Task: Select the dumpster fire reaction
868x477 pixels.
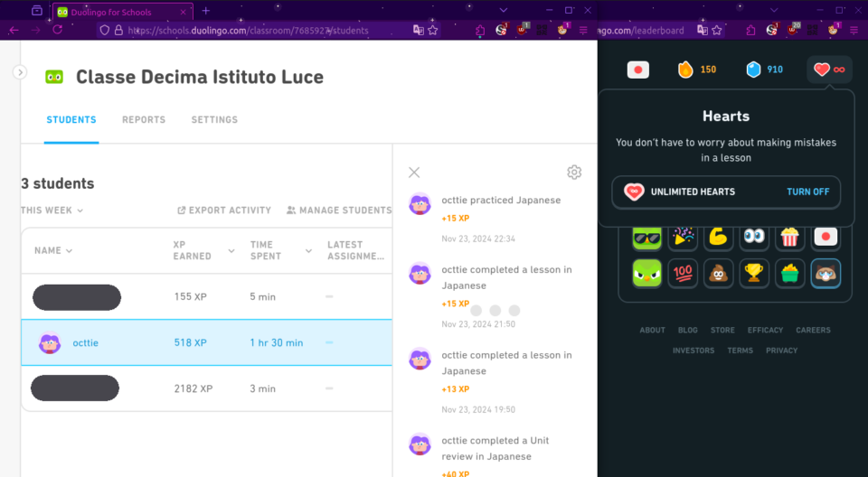Action: pos(789,274)
